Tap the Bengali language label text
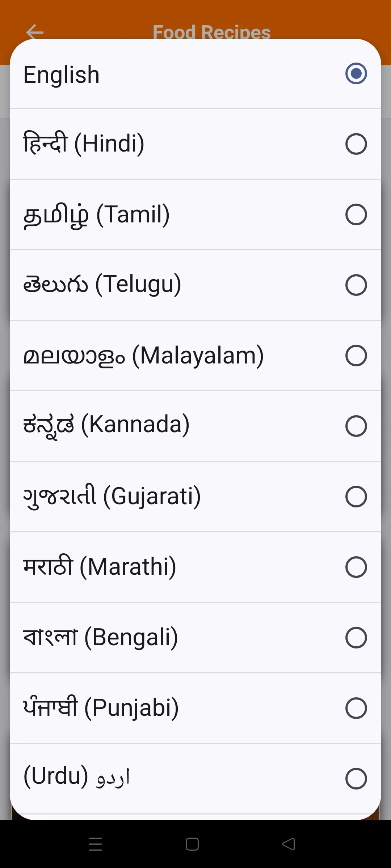Viewport: 391px width, 868px height. pos(101,637)
